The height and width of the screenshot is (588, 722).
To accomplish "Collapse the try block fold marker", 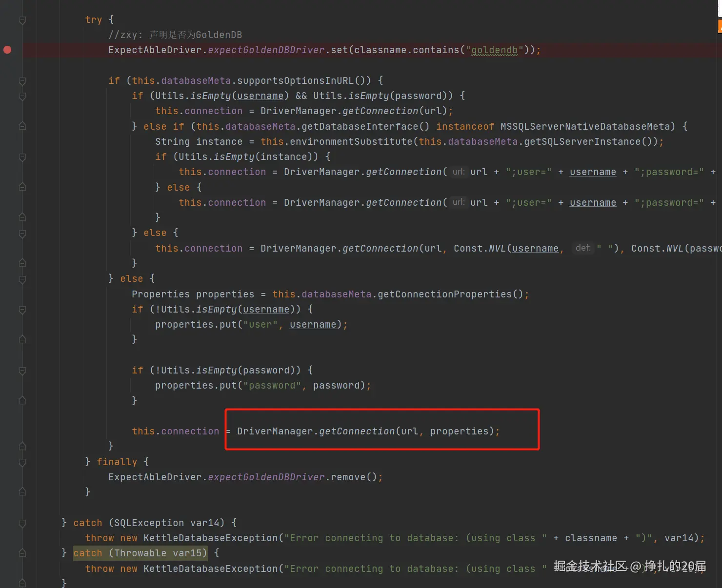I will [22, 20].
